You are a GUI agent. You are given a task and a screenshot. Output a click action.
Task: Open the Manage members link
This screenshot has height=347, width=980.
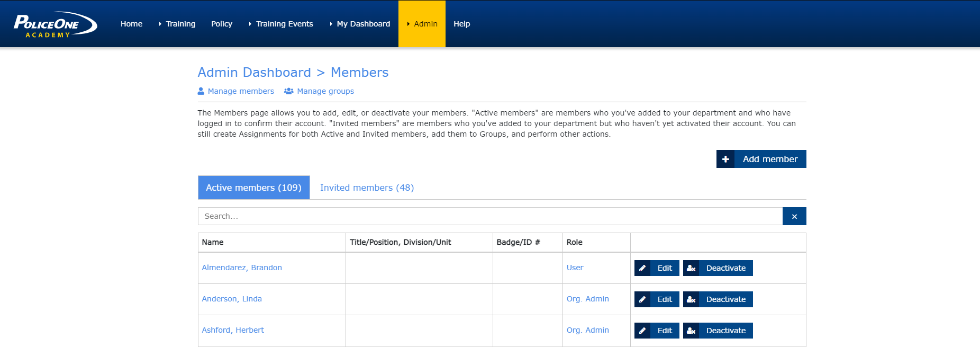point(241,91)
